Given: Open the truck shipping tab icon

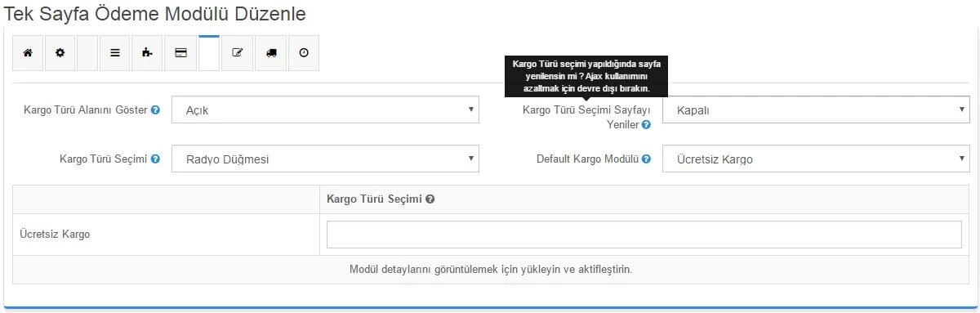Looking at the screenshot, I should [x=271, y=52].
